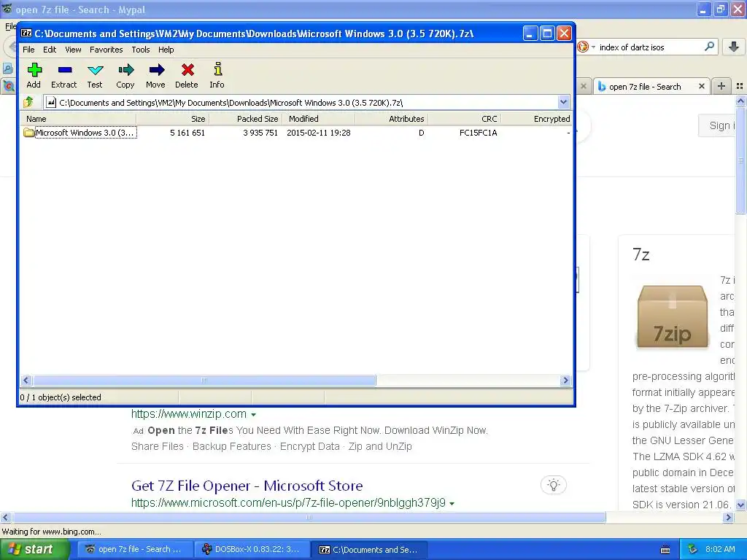Open the File menu in 7-Zip
The width and height of the screenshot is (747, 560).
click(28, 50)
